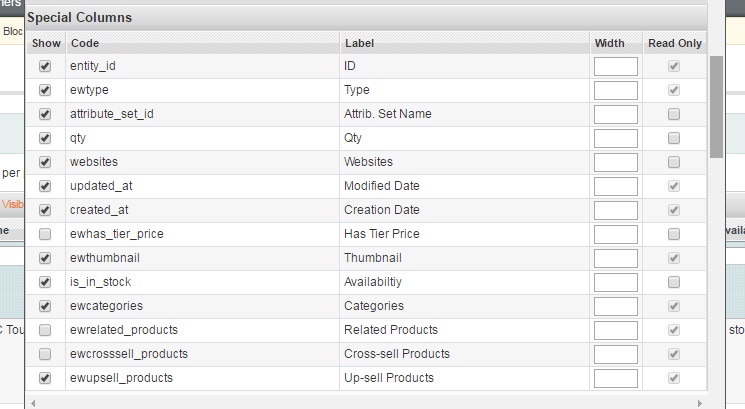The width and height of the screenshot is (745, 409).
Task: Enable Read Only for attribute_set_id
Action: (x=674, y=114)
